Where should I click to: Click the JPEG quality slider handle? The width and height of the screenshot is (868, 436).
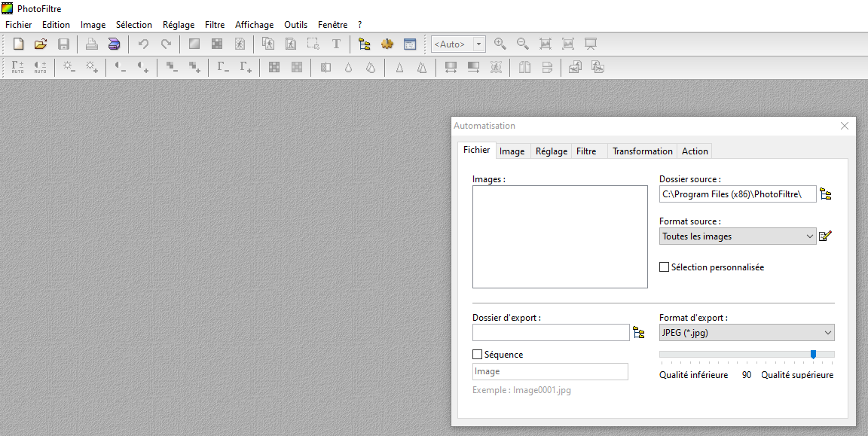pyautogui.click(x=813, y=354)
